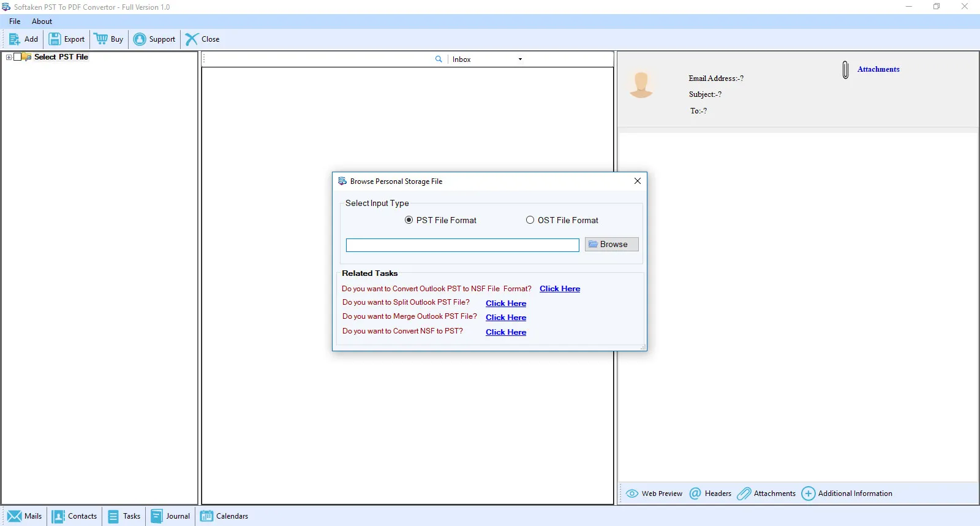Select the 'Select PST File' tree label
The image size is (980, 526).
(61, 57)
